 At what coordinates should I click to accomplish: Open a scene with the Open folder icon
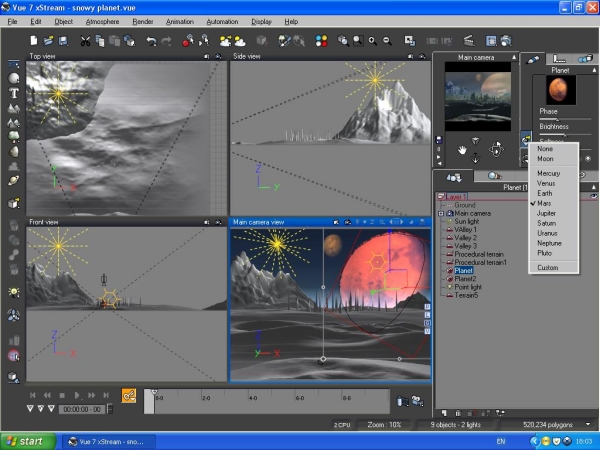point(49,41)
